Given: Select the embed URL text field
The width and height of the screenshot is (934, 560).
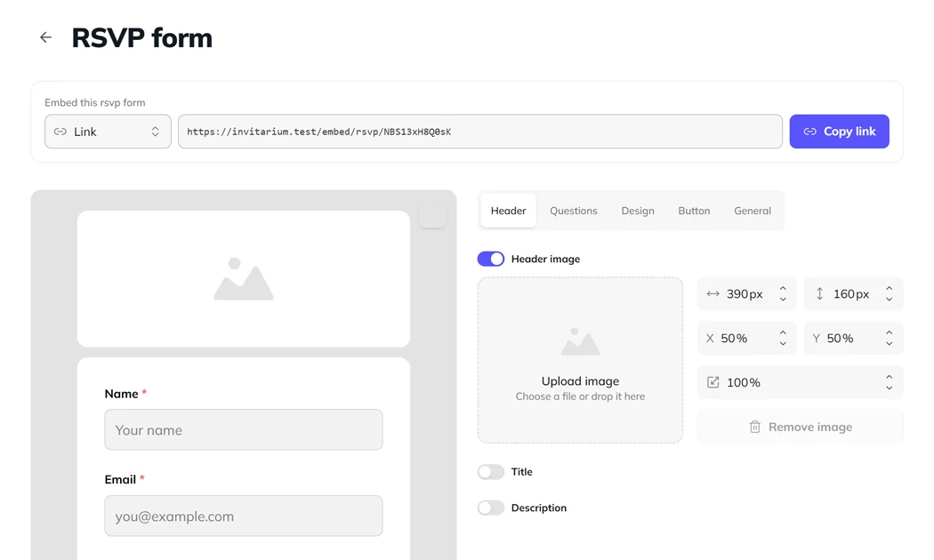Looking at the screenshot, I should coord(480,132).
